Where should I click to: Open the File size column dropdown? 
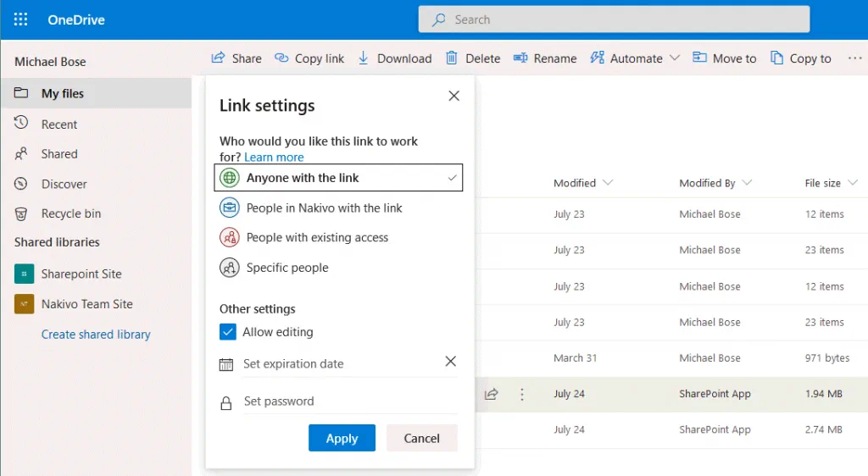852,183
